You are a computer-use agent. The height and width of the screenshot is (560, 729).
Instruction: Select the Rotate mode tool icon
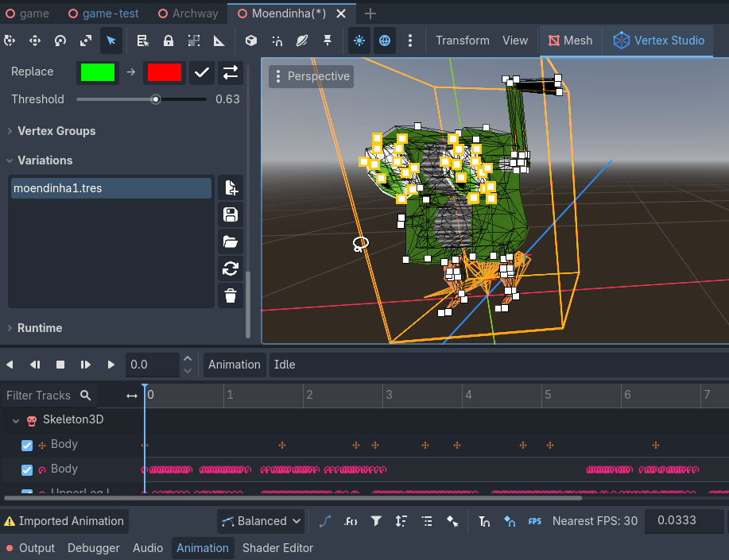point(60,41)
